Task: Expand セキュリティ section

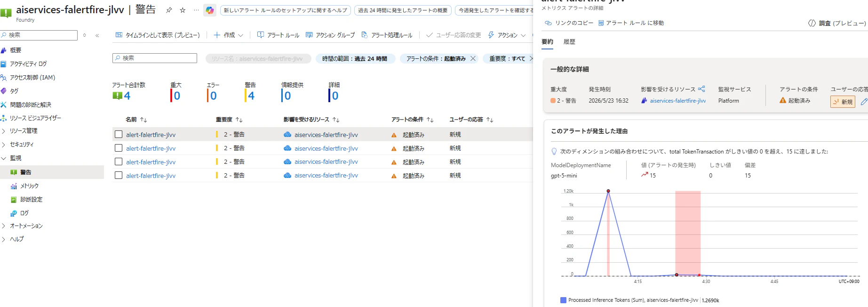Action: point(22,145)
